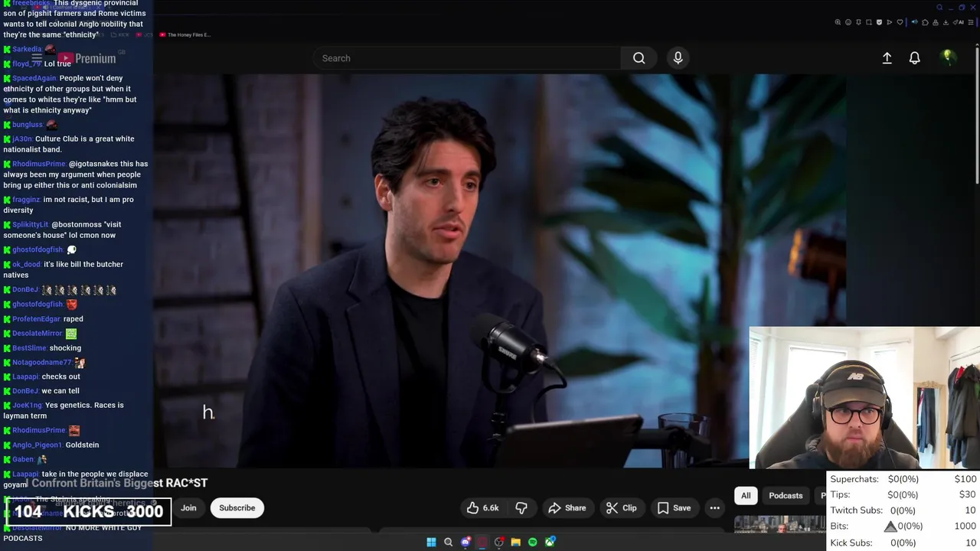Image resolution: width=980 pixels, height=551 pixels.
Task: Open the browser emoji/face icon
Action: [848, 22]
